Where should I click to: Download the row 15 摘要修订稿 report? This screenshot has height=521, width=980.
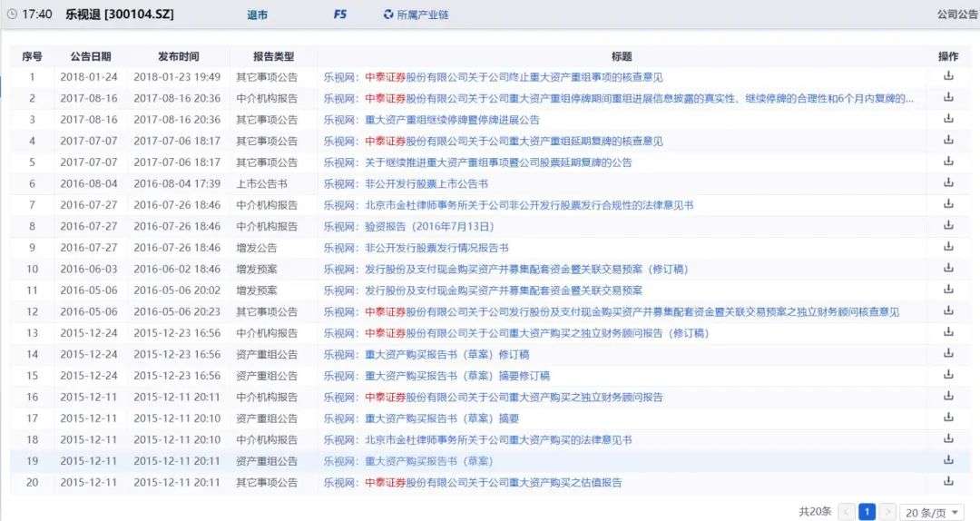point(948,375)
